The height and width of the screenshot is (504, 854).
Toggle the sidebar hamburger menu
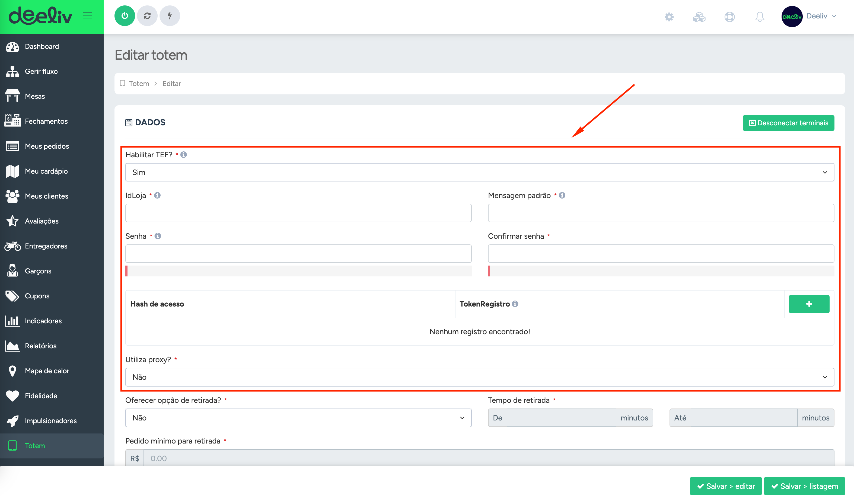[x=87, y=16]
